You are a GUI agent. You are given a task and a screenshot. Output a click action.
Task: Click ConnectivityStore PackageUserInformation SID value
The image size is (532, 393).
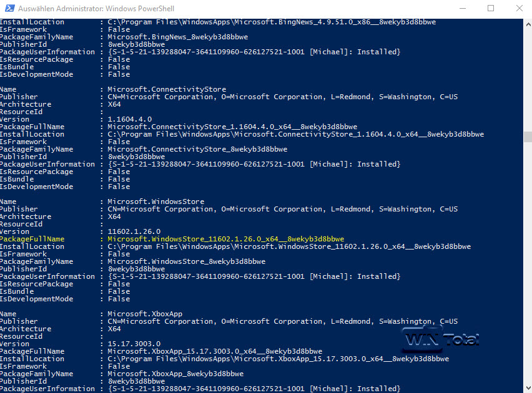[254, 164]
